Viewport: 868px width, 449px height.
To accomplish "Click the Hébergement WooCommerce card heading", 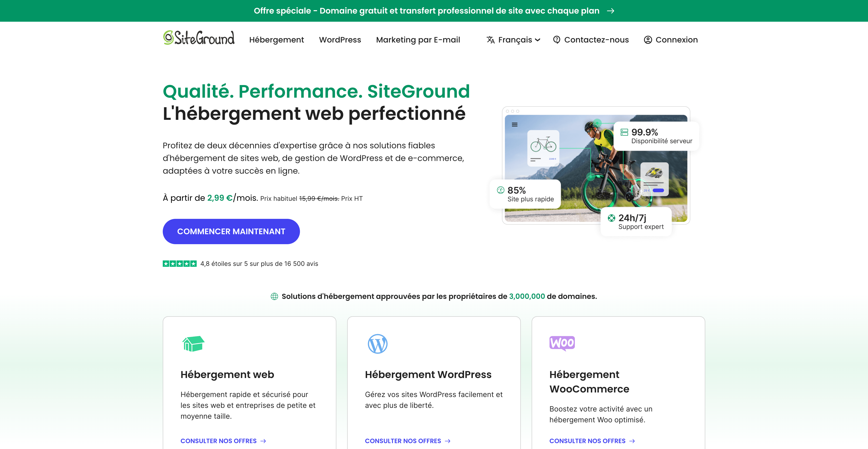I will pos(589,382).
